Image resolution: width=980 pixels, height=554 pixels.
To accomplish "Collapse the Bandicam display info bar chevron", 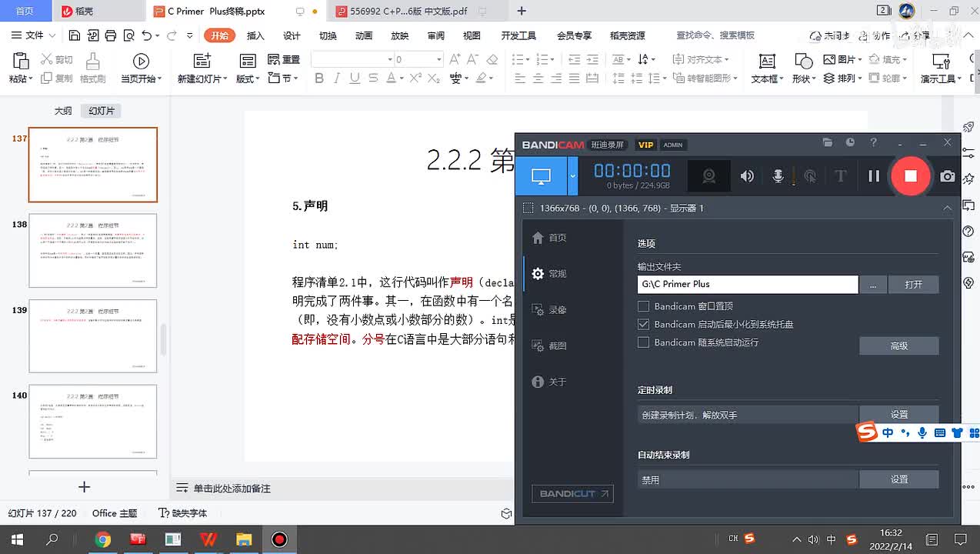I will point(948,208).
